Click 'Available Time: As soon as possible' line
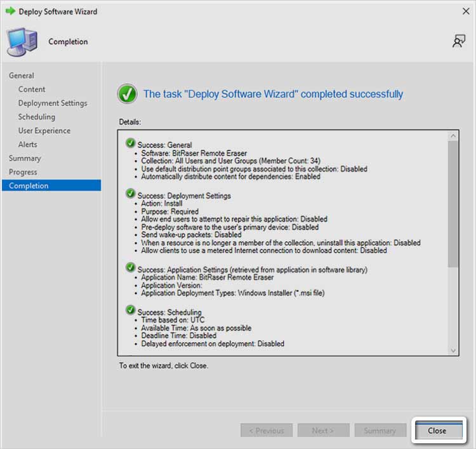476x449 pixels. (x=196, y=328)
